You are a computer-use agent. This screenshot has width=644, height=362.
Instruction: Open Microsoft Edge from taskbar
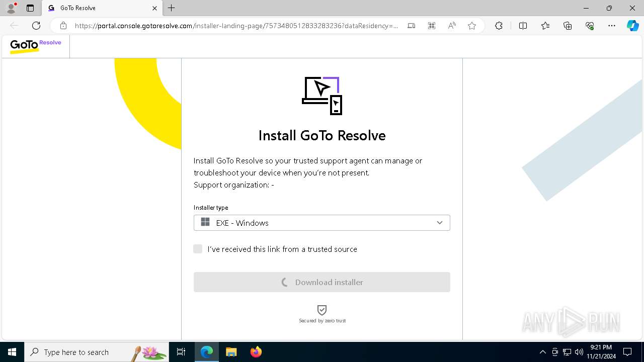(207, 352)
